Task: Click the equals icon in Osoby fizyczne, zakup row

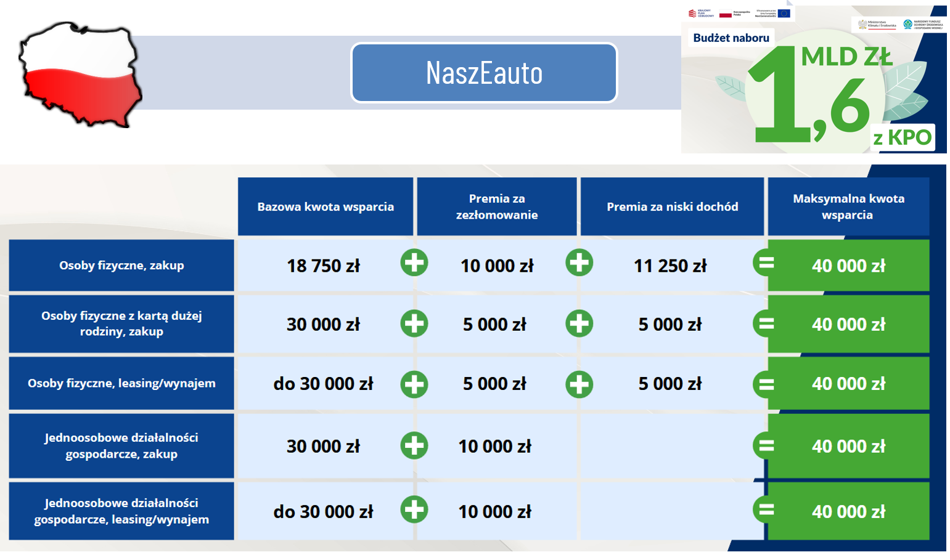Action: 766,264
